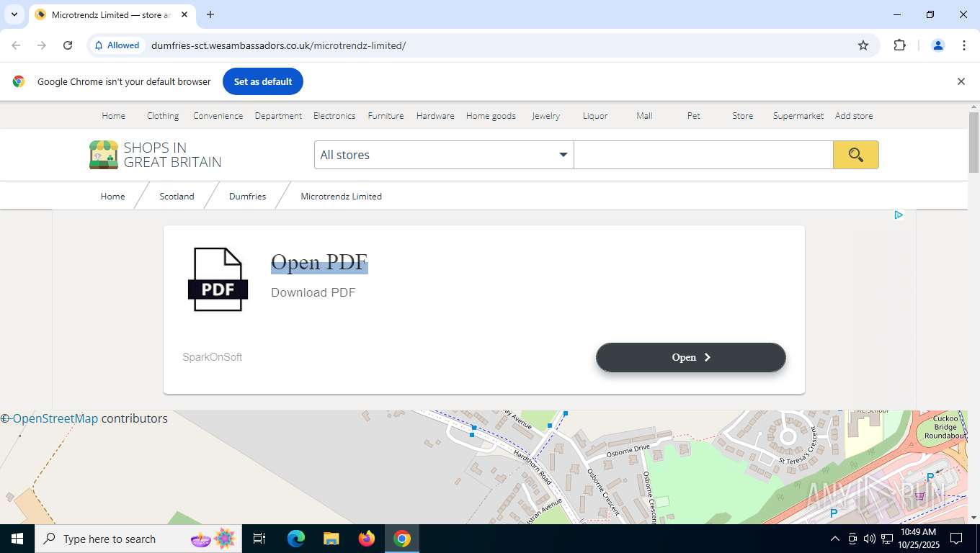The image size is (980, 553).
Task: Click the taskbar search box
Action: (140, 539)
